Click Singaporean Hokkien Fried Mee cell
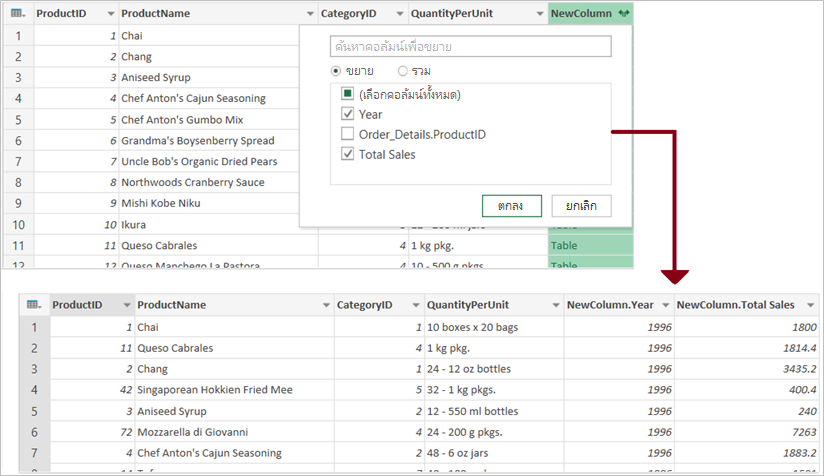 [234, 390]
